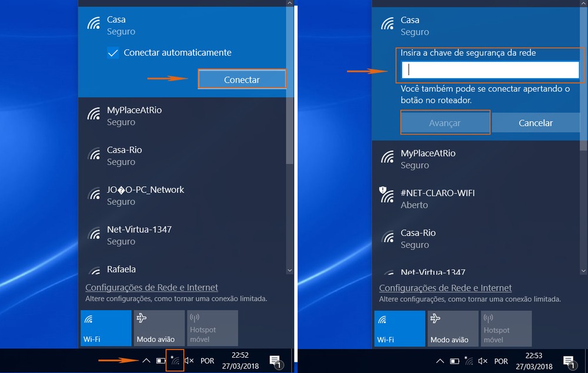Open Action Center notification icon, right taskbar
588x373 pixels.
(570, 362)
